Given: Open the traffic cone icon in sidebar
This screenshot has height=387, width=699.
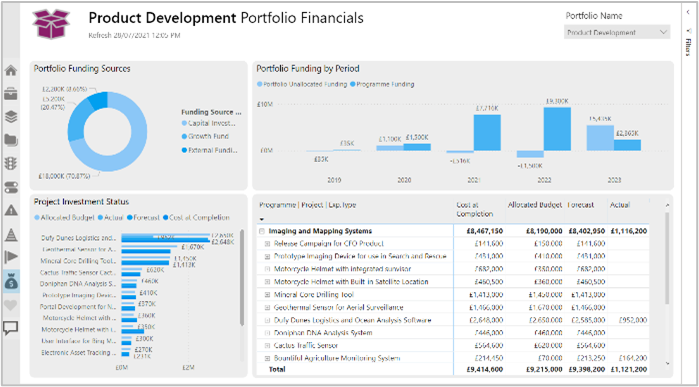Looking at the screenshot, I should [11, 234].
